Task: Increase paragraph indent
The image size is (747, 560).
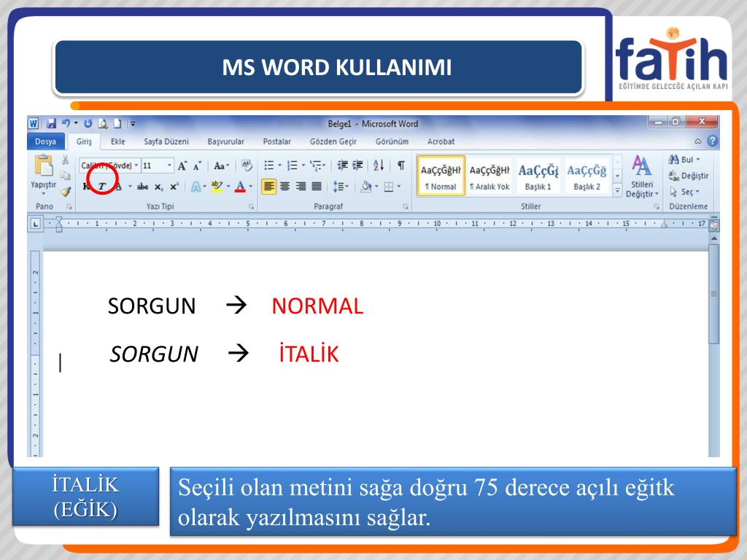Action: [357, 166]
